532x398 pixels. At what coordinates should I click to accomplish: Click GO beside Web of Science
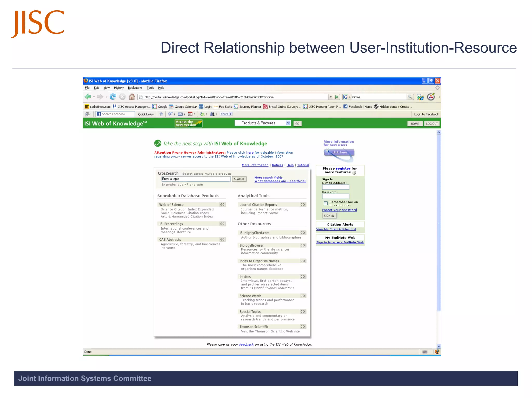point(222,205)
